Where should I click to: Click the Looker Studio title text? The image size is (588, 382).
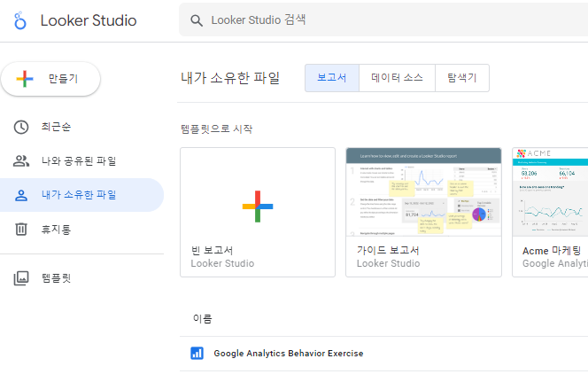(x=89, y=20)
